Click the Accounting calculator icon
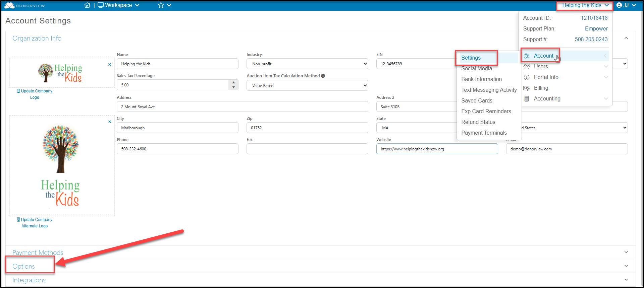The height and width of the screenshot is (288, 644). click(x=527, y=99)
